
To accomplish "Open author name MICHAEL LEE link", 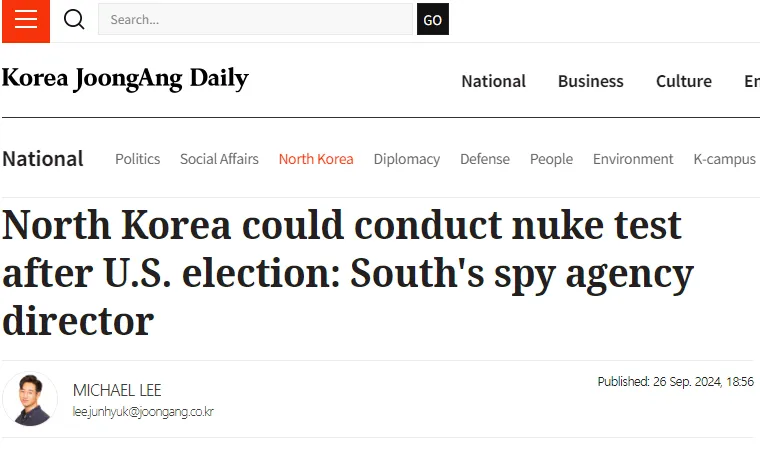I will coord(117,390).
